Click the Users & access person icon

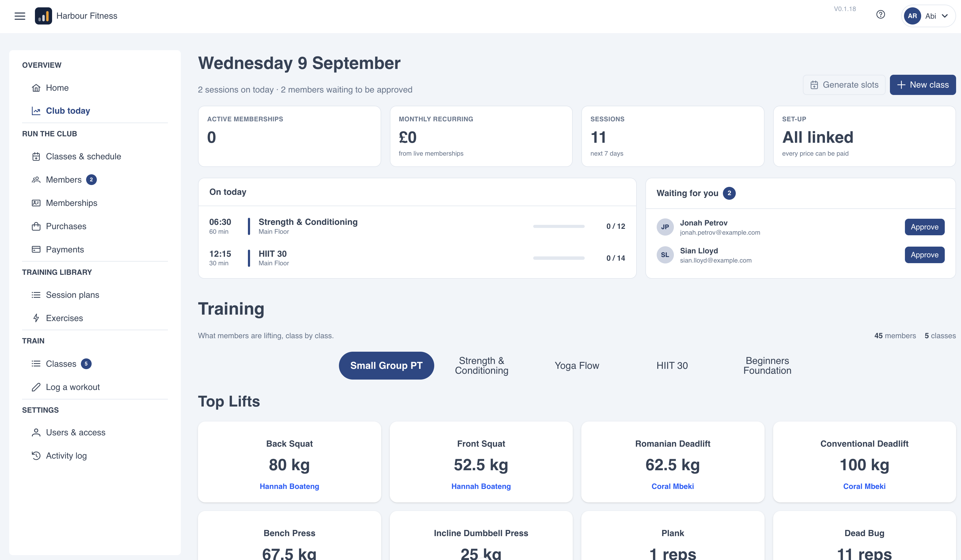click(x=36, y=433)
